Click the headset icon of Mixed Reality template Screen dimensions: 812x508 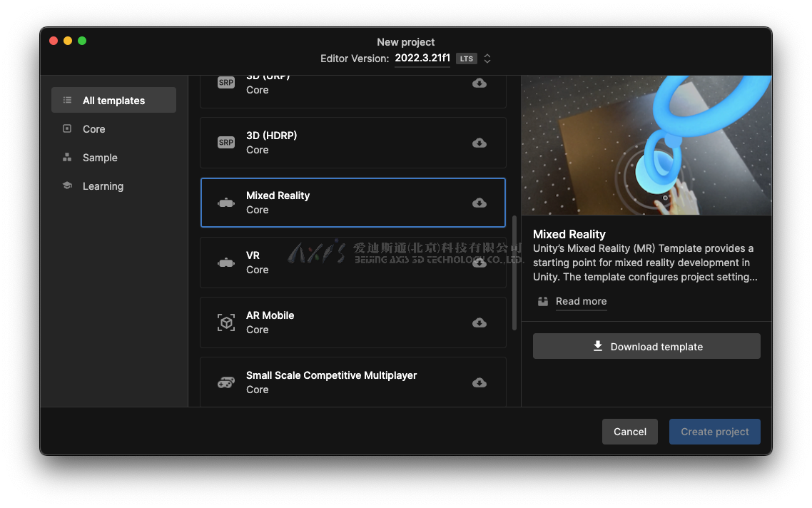pos(226,203)
